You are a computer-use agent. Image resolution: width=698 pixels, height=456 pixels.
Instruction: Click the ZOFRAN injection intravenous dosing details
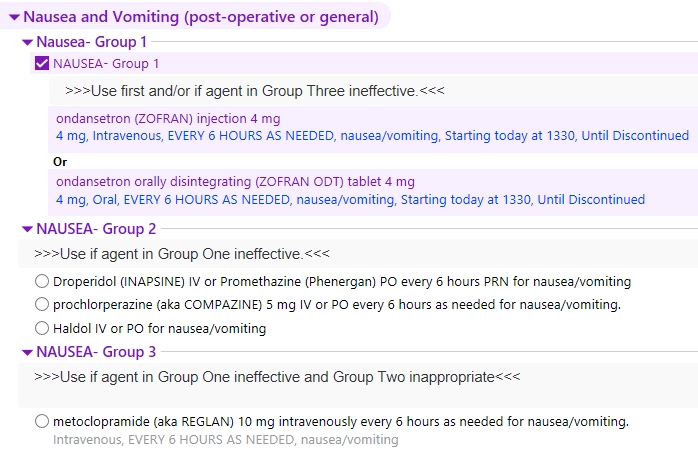(x=372, y=136)
